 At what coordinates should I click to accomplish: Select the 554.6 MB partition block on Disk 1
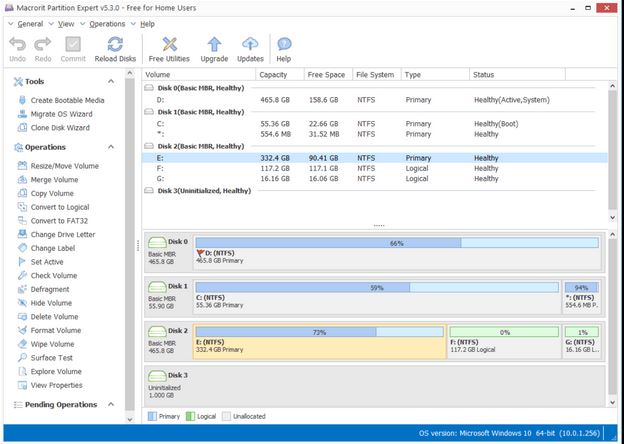(x=582, y=297)
